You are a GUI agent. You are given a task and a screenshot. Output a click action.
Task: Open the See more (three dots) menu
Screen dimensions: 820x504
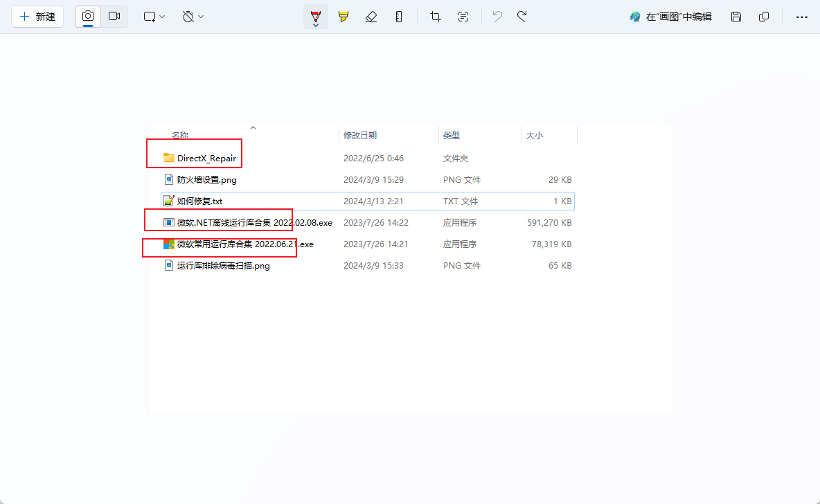802,17
